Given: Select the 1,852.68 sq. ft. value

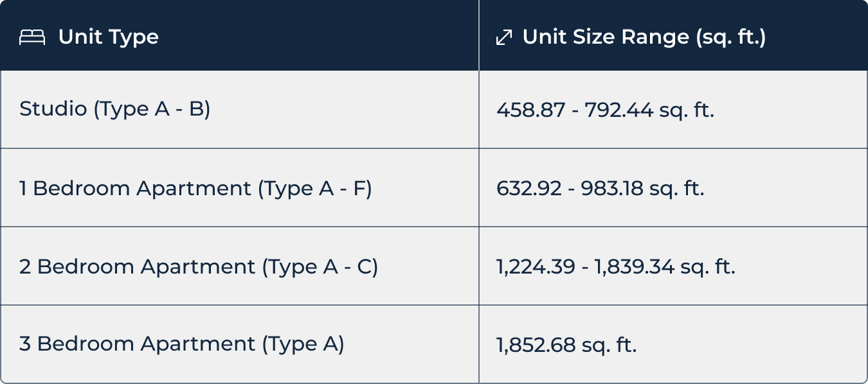Looking at the screenshot, I should pyautogui.click(x=566, y=345).
